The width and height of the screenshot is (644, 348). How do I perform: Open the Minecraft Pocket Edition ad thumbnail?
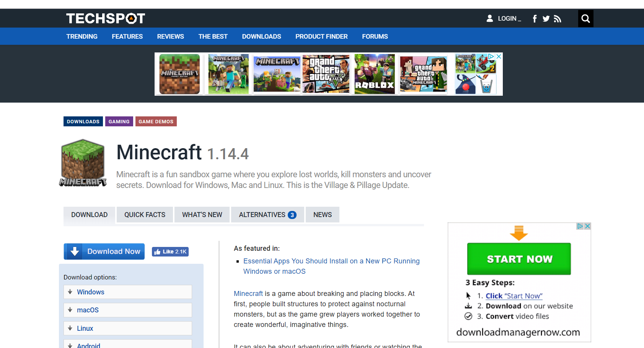pyautogui.click(x=179, y=74)
